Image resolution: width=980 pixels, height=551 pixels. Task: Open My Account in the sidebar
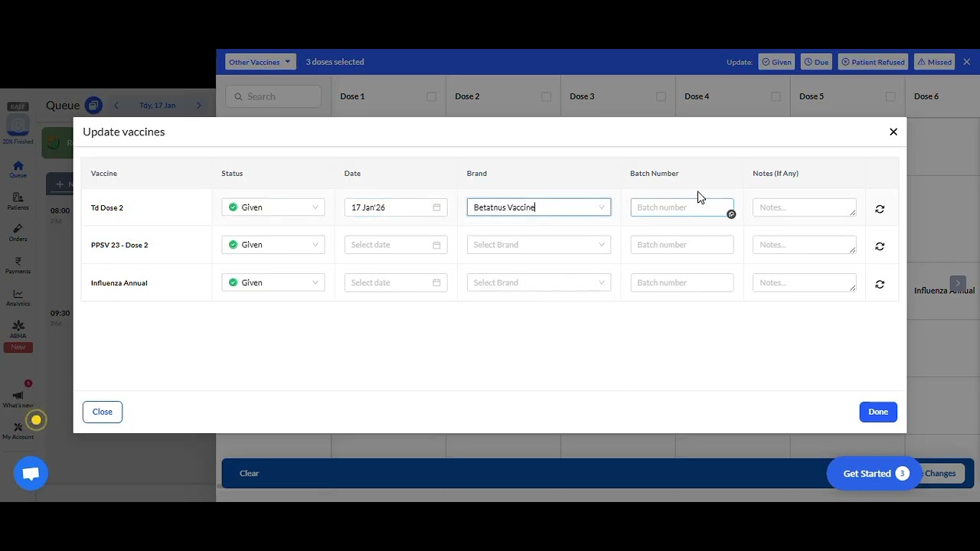tap(18, 431)
